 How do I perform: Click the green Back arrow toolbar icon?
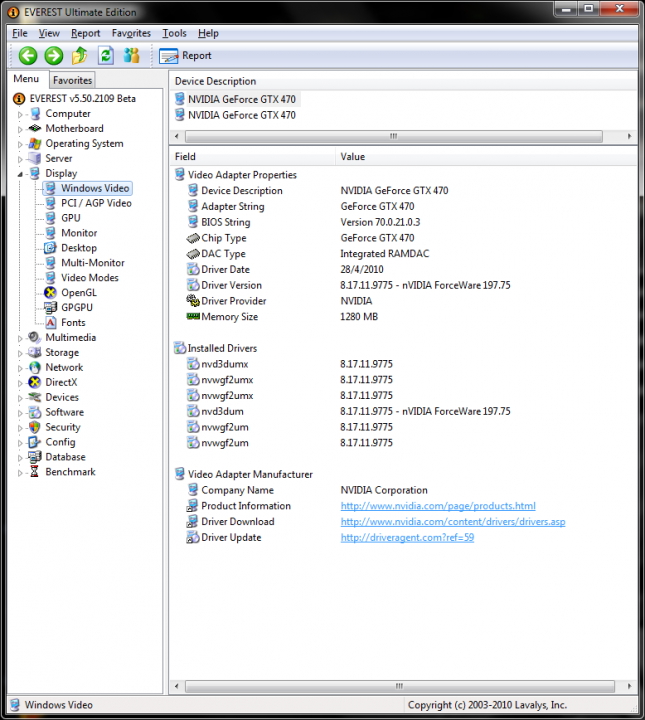coord(28,56)
